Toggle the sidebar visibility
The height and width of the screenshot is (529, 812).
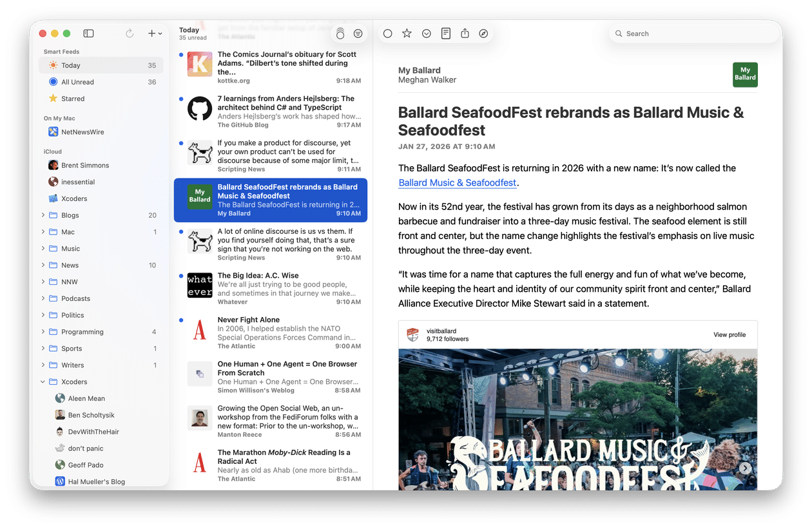point(88,33)
